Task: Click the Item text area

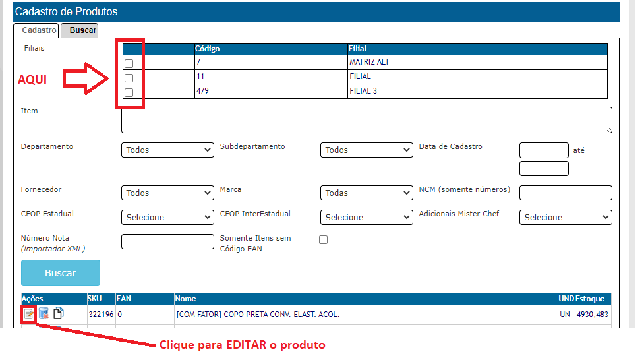Action: click(366, 120)
